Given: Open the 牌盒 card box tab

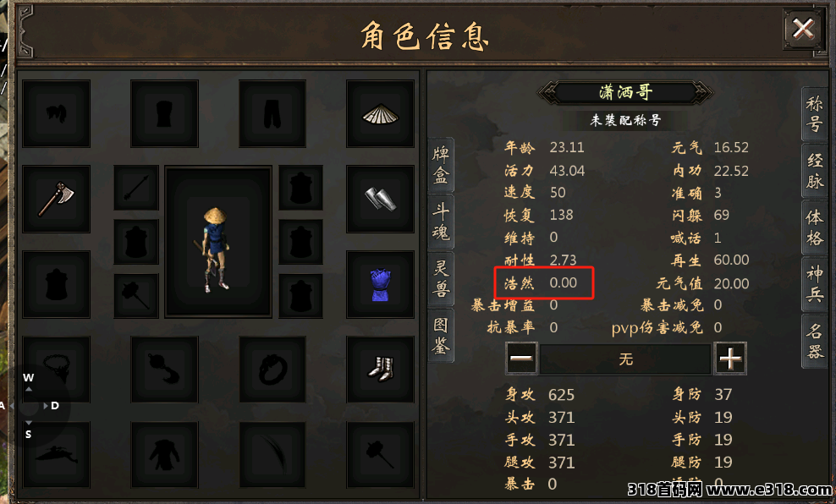Looking at the screenshot, I should point(441,165).
